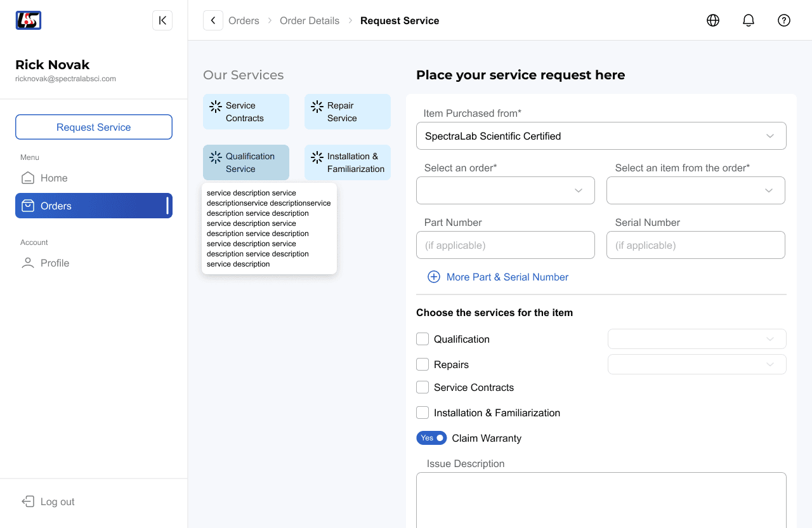Check Installation & Familiarization checkbox
This screenshot has height=528, width=812.
click(422, 412)
